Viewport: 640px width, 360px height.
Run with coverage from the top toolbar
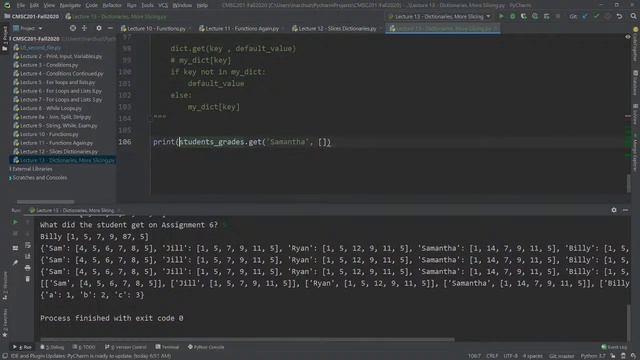(x=524, y=16)
